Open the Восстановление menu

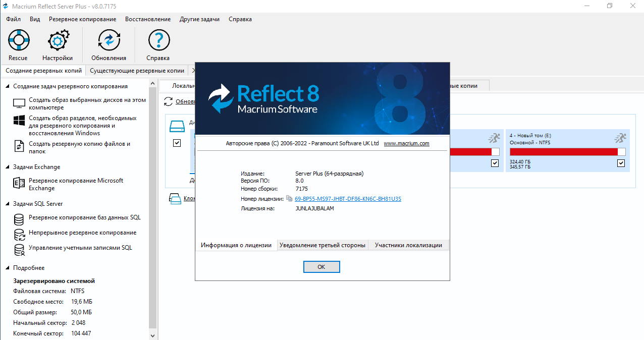(x=148, y=19)
